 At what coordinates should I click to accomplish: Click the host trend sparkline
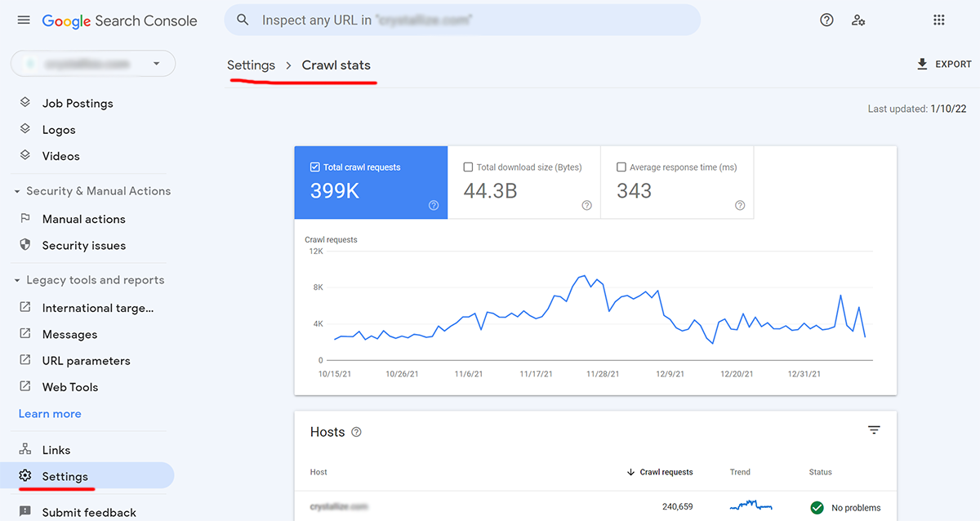coord(751,507)
